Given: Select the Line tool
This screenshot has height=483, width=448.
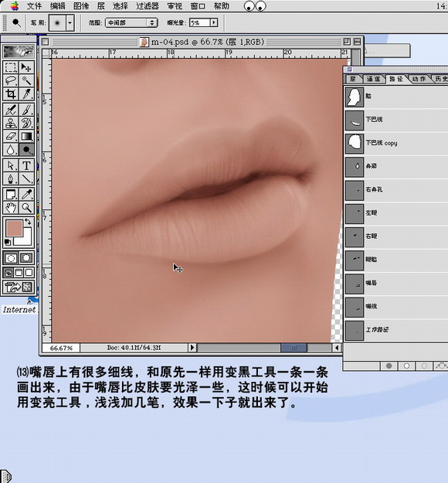Looking at the screenshot, I should click(26, 179).
